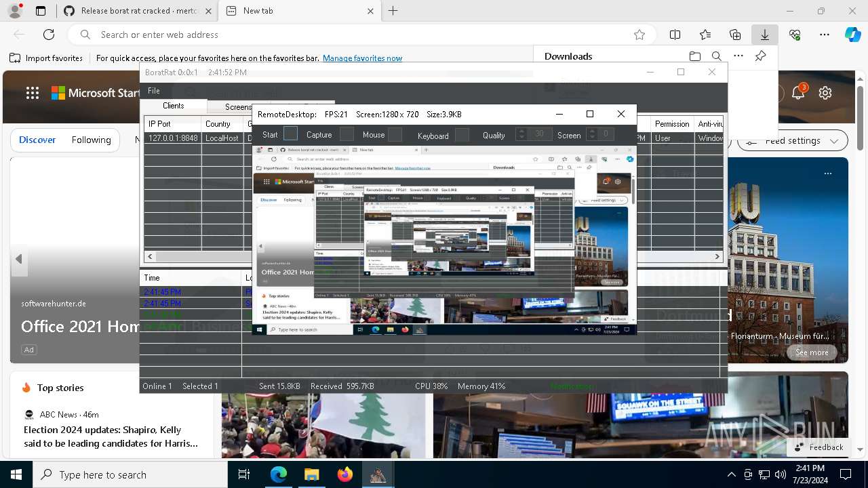Open the Favorites list icon

tap(705, 35)
